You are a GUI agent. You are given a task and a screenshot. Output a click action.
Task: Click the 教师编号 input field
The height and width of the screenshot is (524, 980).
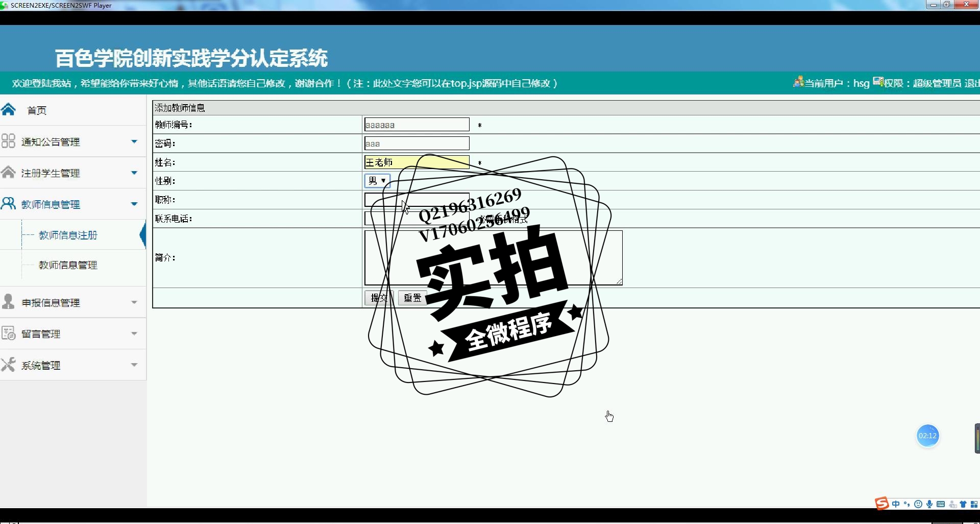(417, 125)
